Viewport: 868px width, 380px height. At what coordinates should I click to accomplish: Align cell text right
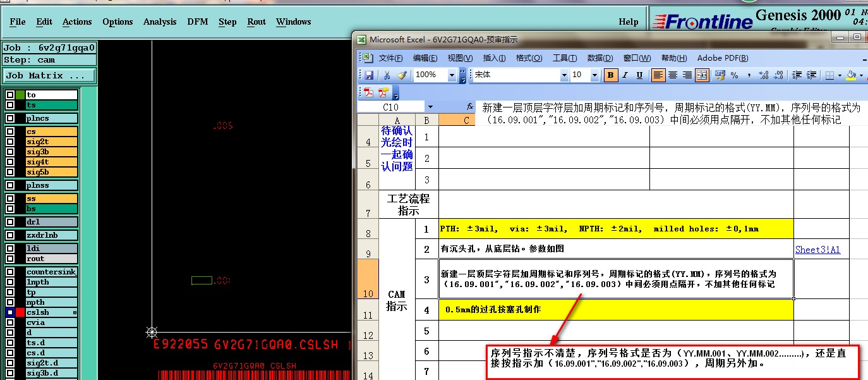pos(687,75)
